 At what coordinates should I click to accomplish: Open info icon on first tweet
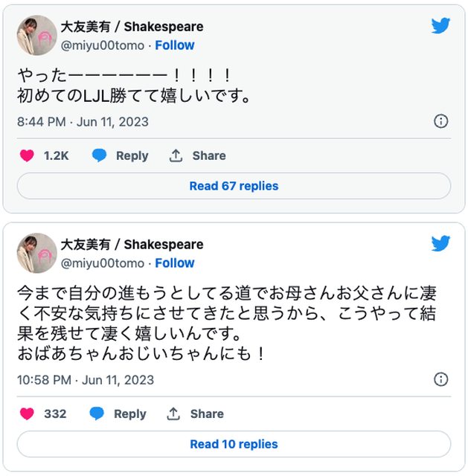coord(440,121)
